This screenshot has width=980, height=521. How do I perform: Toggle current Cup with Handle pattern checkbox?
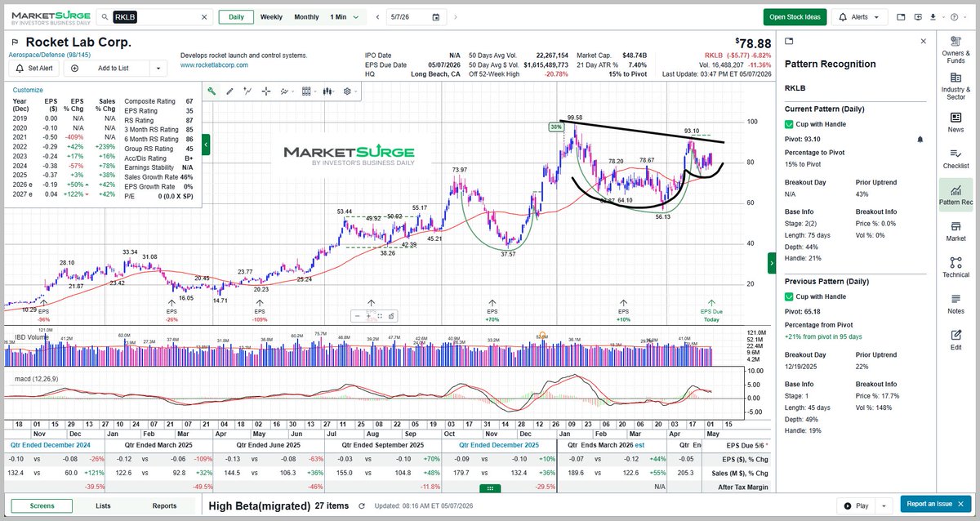789,124
